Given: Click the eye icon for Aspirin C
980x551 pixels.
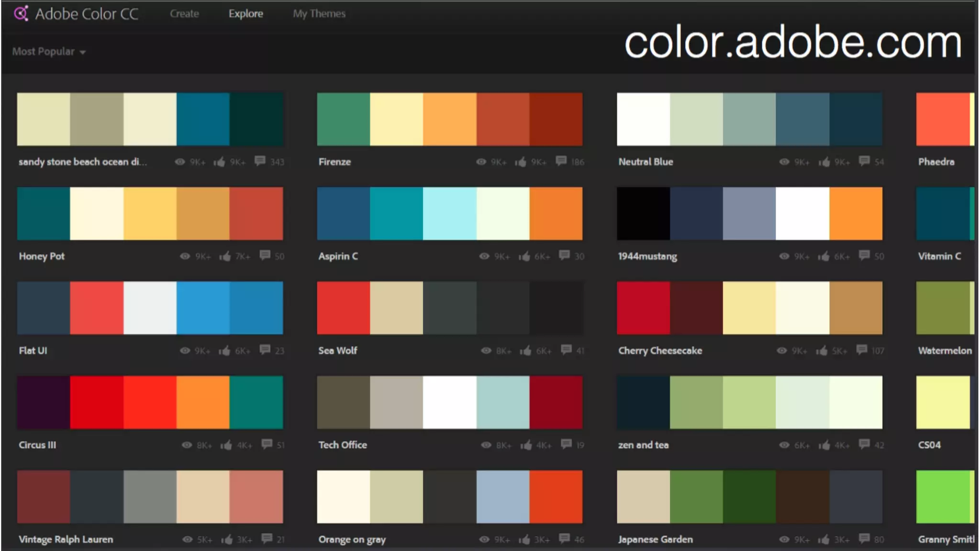Looking at the screenshot, I should click(x=484, y=256).
